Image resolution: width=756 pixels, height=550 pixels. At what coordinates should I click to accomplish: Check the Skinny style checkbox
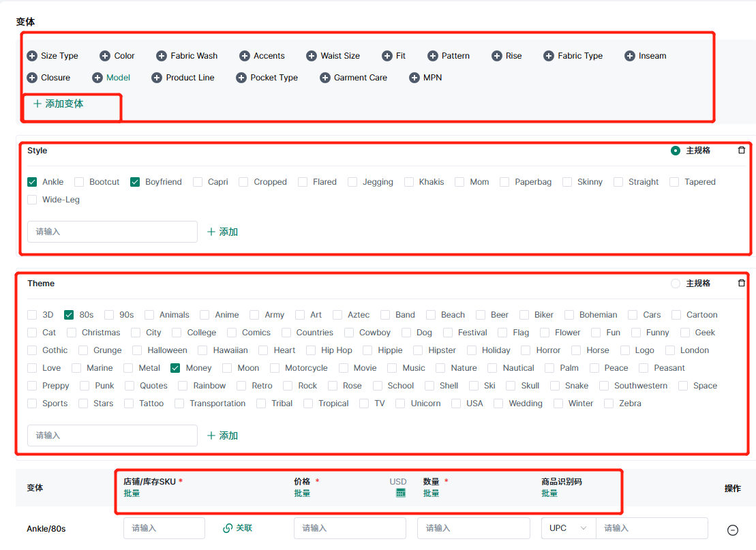pos(567,182)
